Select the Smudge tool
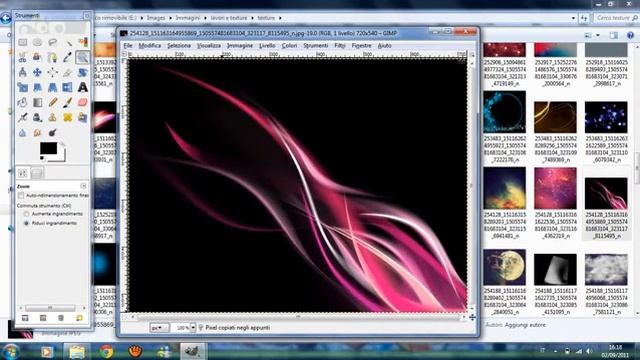Viewport: 640px width, 360px height. tap(37, 133)
